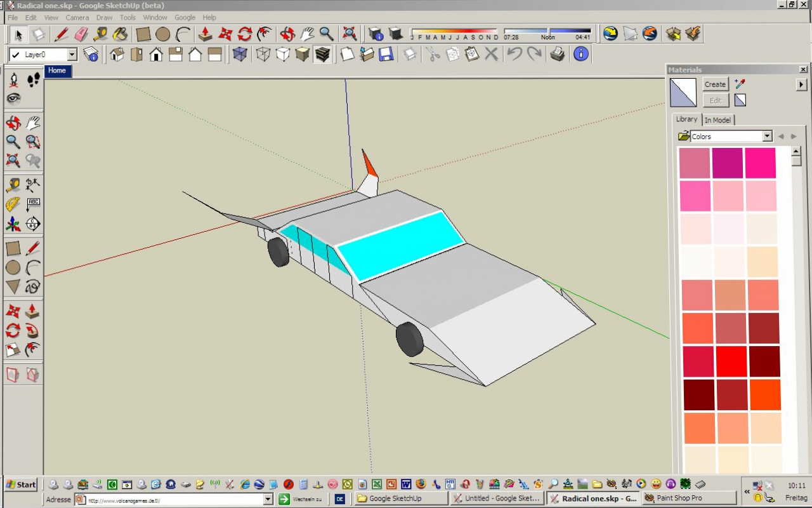
Task: Activate the Walk tool with footprints
Action: click(33, 80)
